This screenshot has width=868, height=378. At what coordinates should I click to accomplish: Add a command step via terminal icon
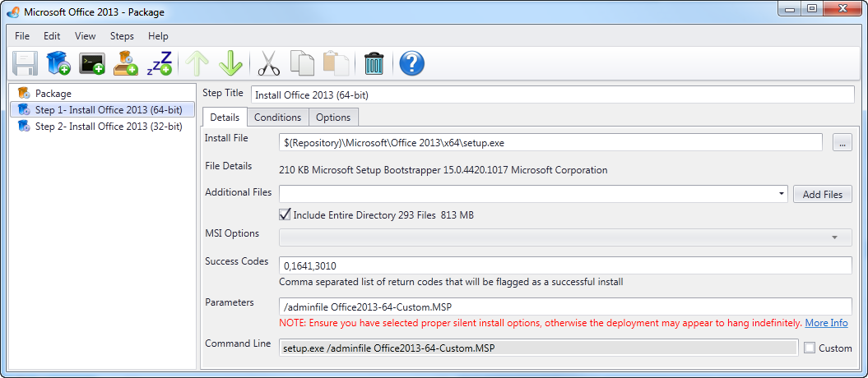click(91, 63)
